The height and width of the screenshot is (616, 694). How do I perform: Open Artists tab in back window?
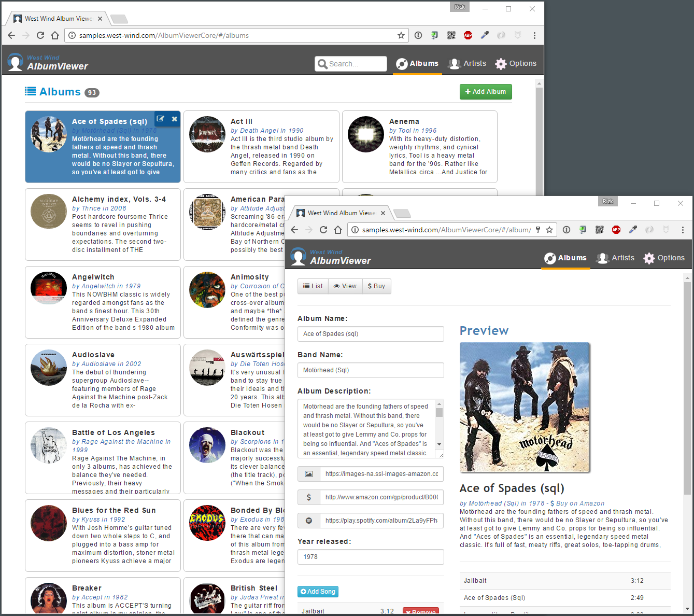pos(468,63)
